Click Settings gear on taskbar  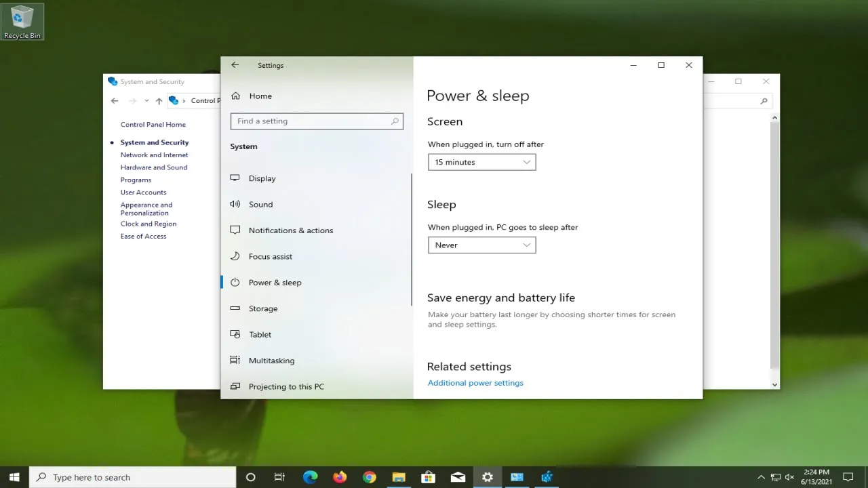pos(488,477)
